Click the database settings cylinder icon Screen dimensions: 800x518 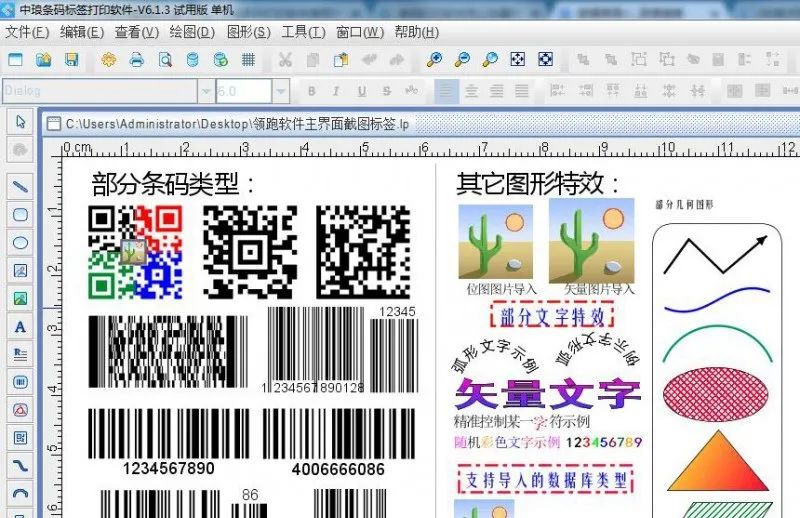192,60
